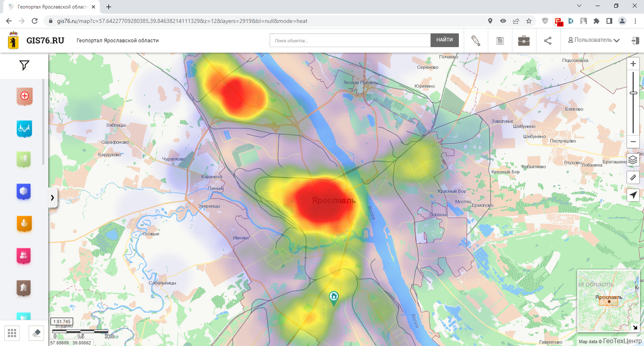Reload the page with refresh button
Image resolution: width=644 pixels, height=346 pixels.
click(x=34, y=21)
